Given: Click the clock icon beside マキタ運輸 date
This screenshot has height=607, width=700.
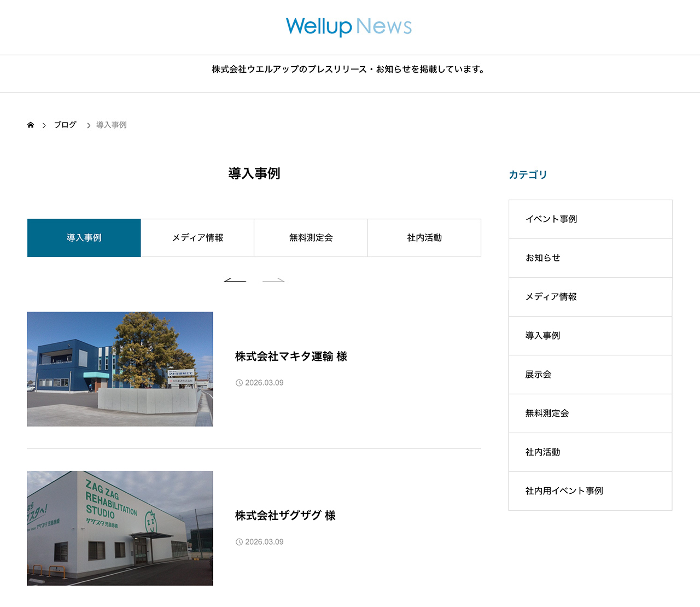Looking at the screenshot, I should pyautogui.click(x=239, y=383).
